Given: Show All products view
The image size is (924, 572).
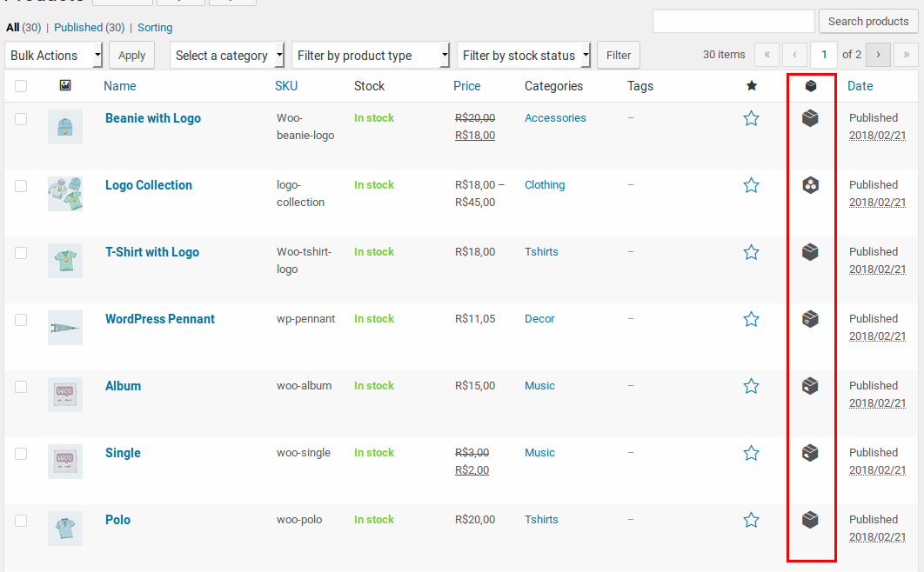Looking at the screenshot, I should (12, 27).
